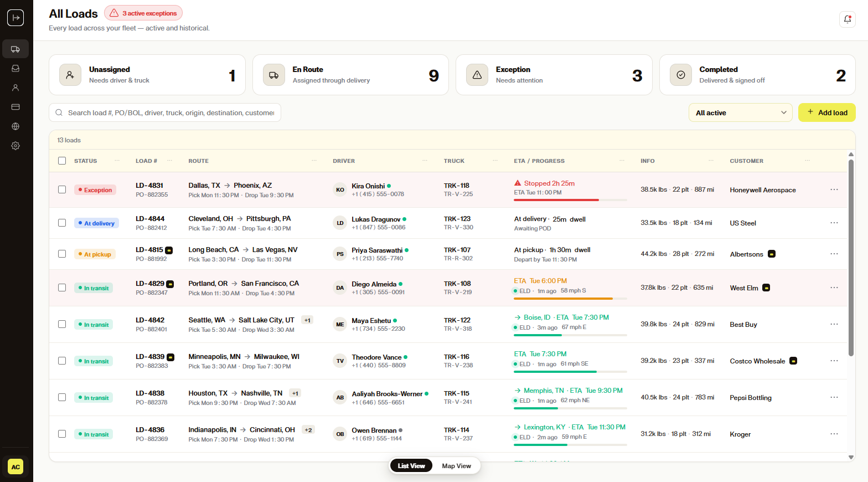Image resolution: width=868 pixels, height=482 pixels.
Task: Open load LD-4831 details
Action: (x=149, y=186)
